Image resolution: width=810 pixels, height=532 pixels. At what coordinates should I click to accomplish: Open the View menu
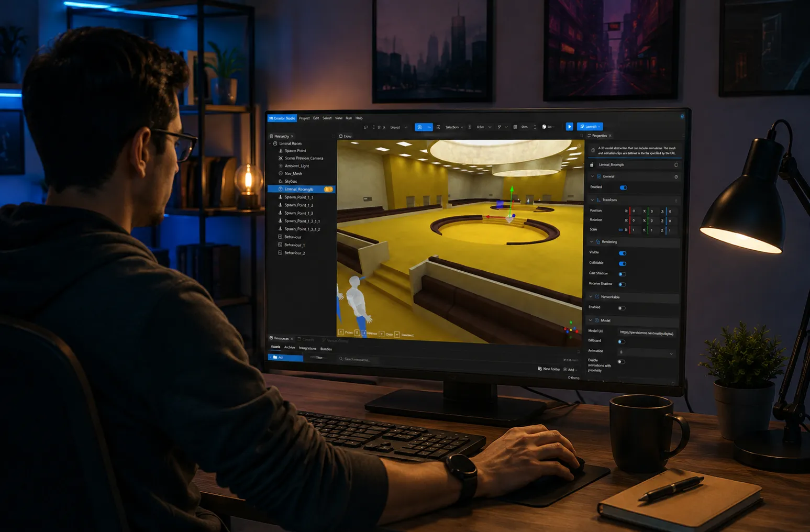pyautogui.click(x=338, y=118)
